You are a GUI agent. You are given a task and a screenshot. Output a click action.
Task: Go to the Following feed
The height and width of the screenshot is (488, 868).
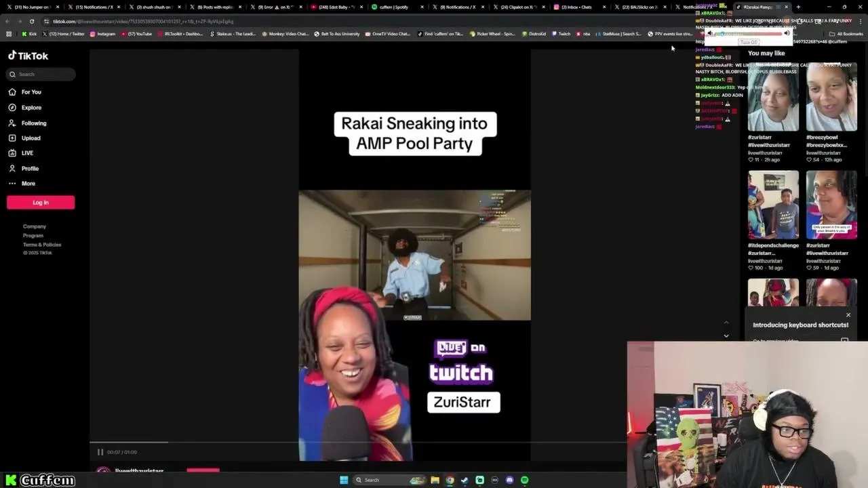click(x=34, y=123)
